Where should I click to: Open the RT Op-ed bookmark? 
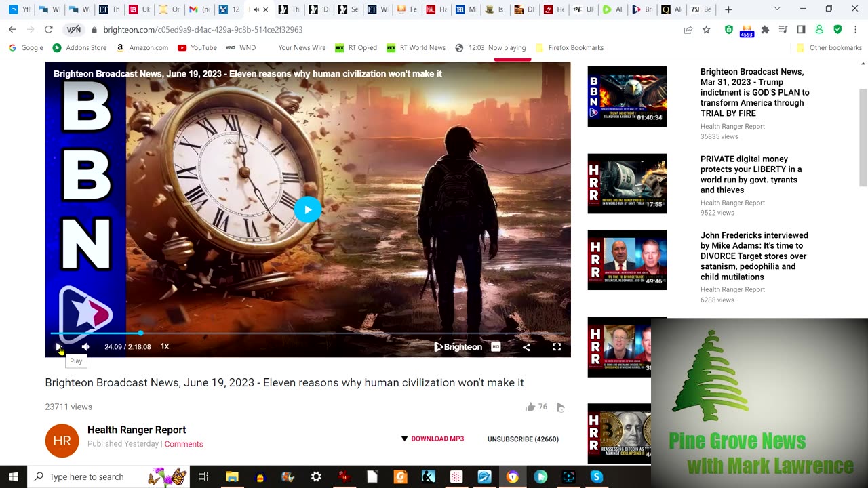pos(356,47)
